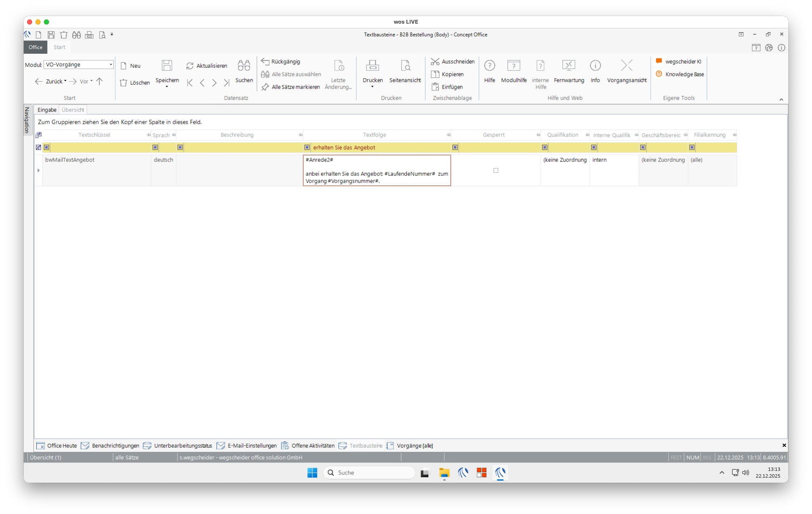812x514 pixels.
Task: Open Seitenansicht page preview
Action: coord(405,66)
